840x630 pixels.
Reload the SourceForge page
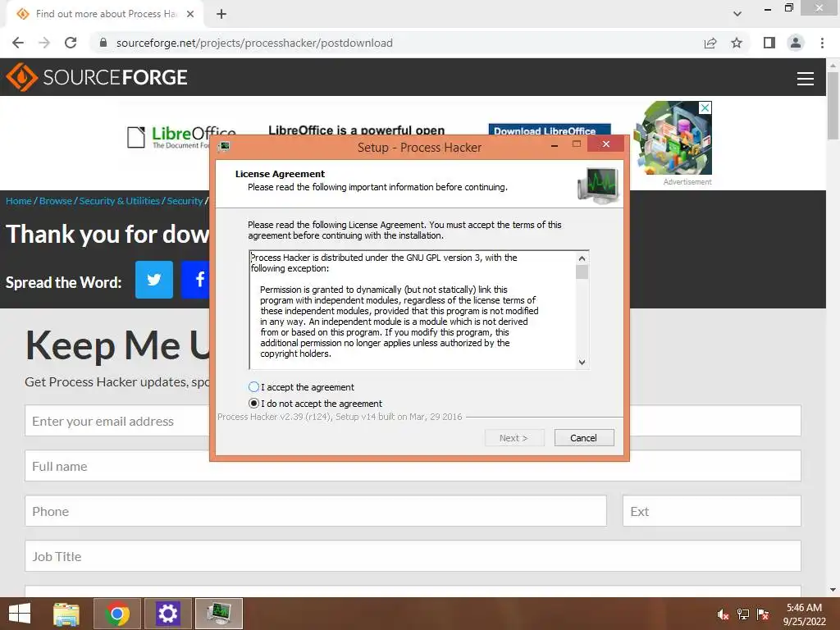pyautogui.click(x=71, y=43)
